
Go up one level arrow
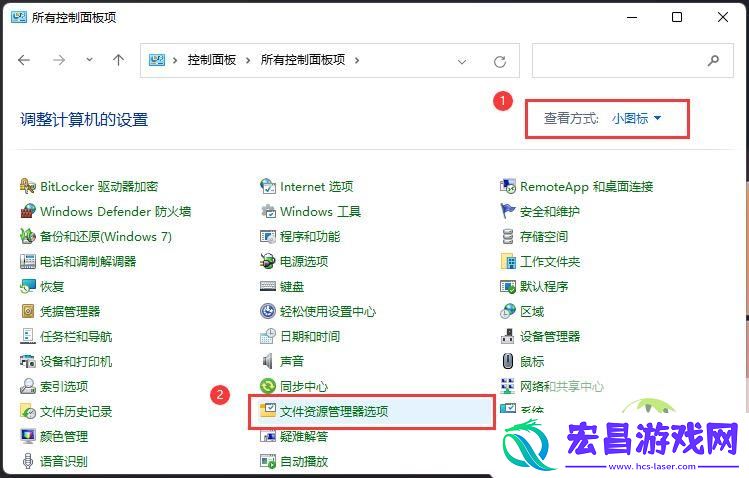tap(118, 60)
